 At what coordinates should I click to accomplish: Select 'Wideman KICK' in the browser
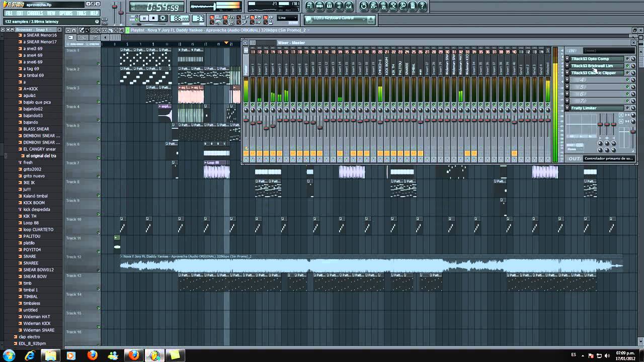[37, 323]
